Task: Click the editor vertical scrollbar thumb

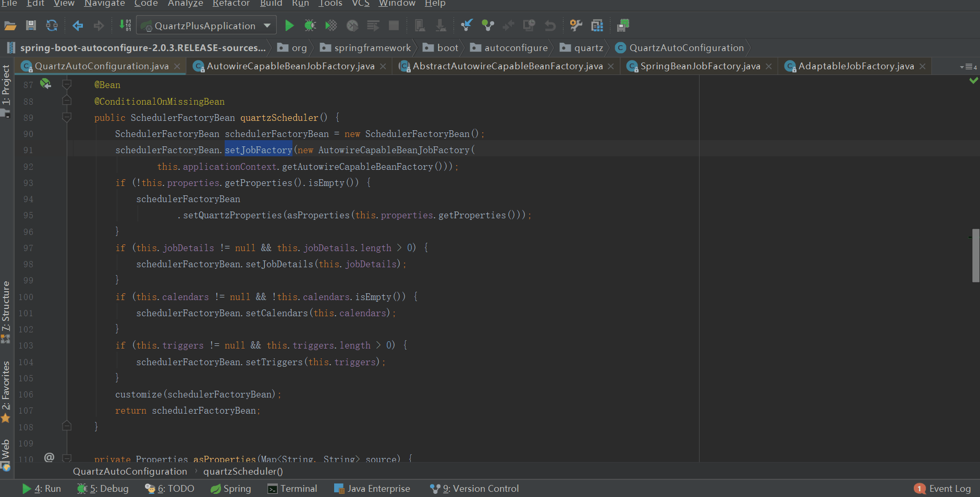Action: (975, 255)
